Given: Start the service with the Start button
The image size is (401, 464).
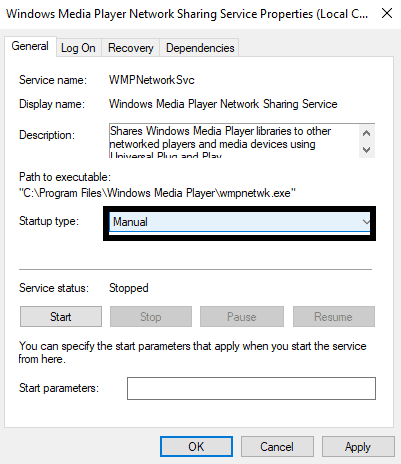Looking at the screenshot, I should pyautogui.click(x=61, y=317).
